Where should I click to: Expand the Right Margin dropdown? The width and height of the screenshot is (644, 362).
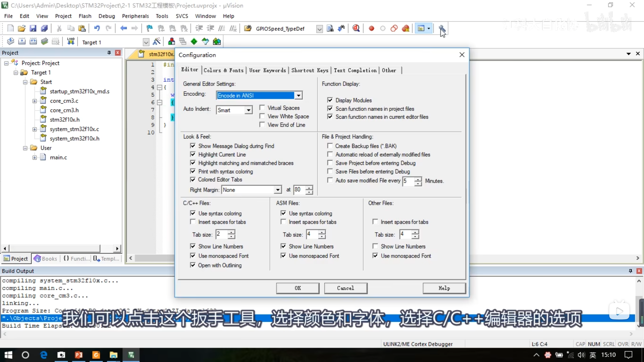click(x=277, y=190)
